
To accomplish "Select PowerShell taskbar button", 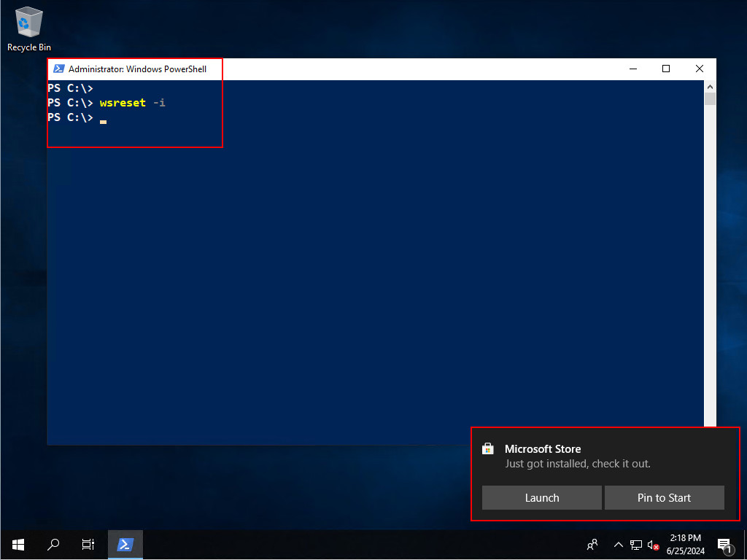I will [x=125, y=544].
